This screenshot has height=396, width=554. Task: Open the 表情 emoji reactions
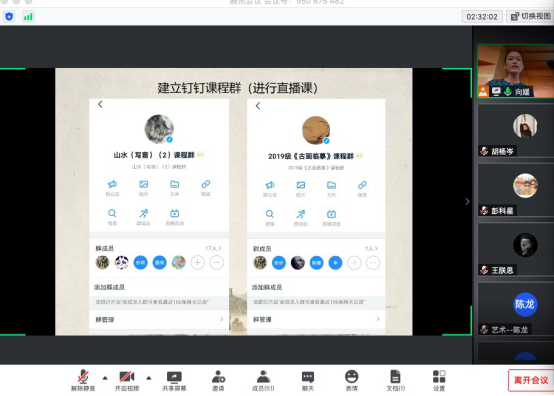352,380
